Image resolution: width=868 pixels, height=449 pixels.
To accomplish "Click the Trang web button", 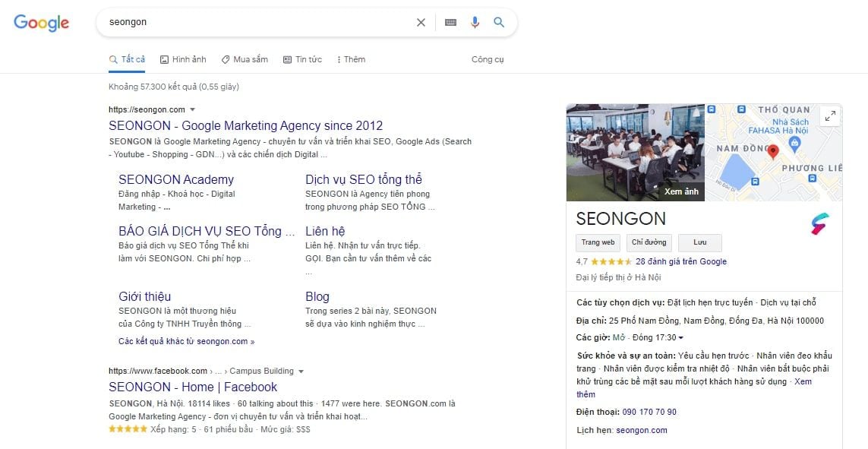I will click(598, 242).
